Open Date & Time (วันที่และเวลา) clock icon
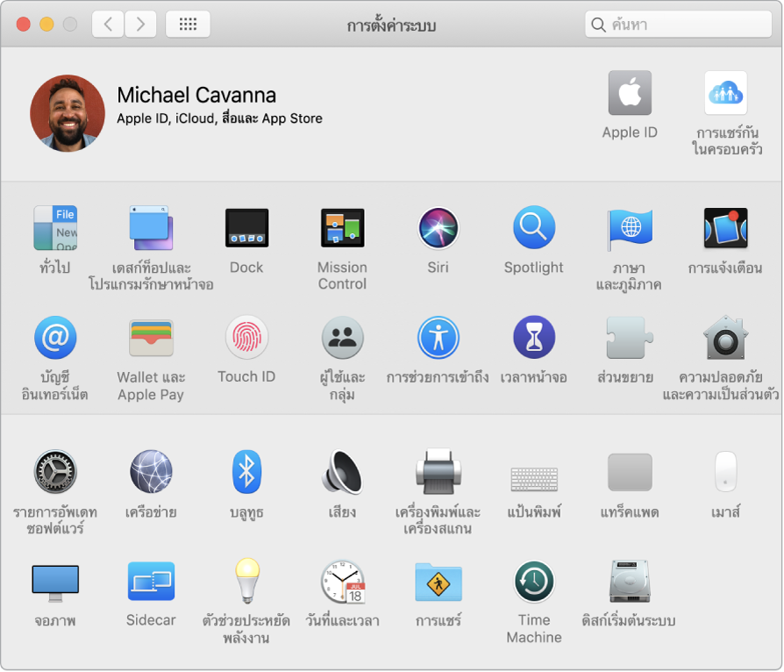This screenshot has width=784, height=672. pyautogui.click(x=343, y=582)
